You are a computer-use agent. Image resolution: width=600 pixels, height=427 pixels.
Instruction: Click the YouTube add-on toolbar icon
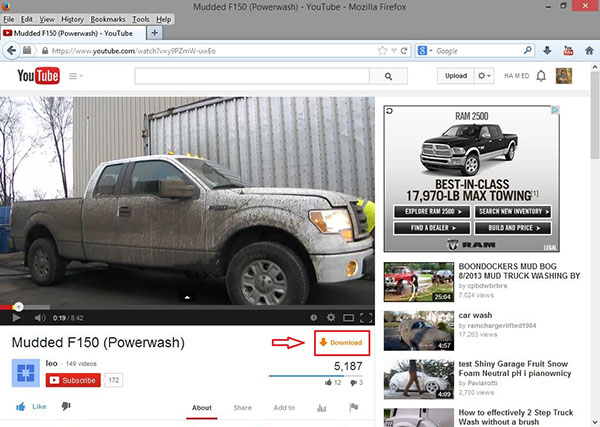coord(568,50)
